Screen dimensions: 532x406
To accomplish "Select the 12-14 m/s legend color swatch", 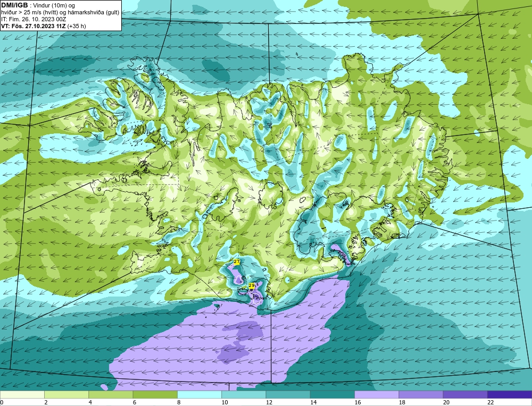I will click(x=288, y=394).
